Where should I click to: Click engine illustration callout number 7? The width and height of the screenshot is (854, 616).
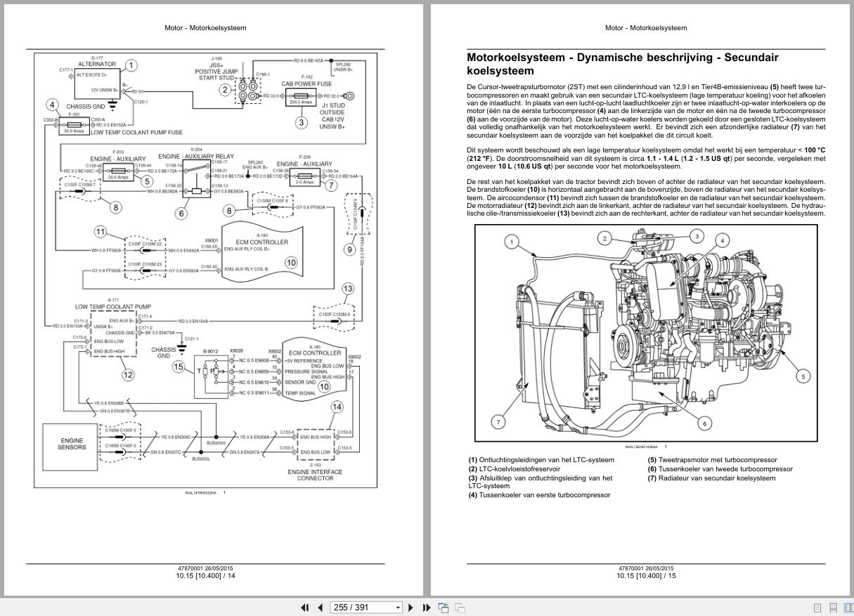click(x=498, y=422)
